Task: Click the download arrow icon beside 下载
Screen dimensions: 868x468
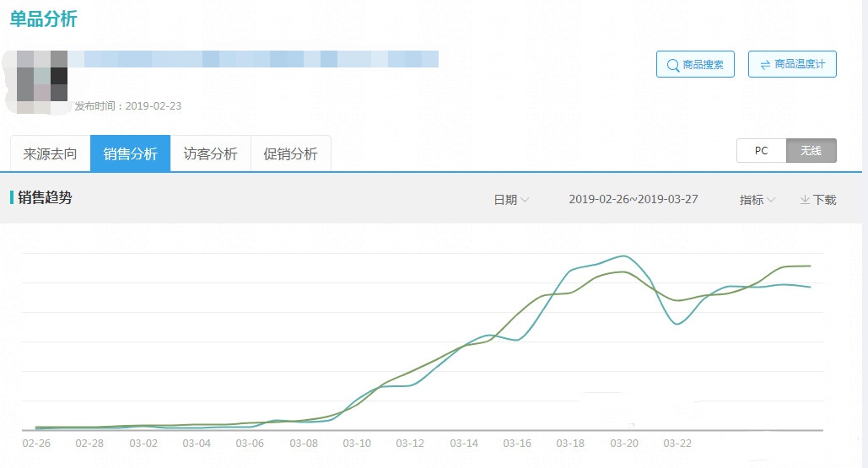Action: point(805,200)
